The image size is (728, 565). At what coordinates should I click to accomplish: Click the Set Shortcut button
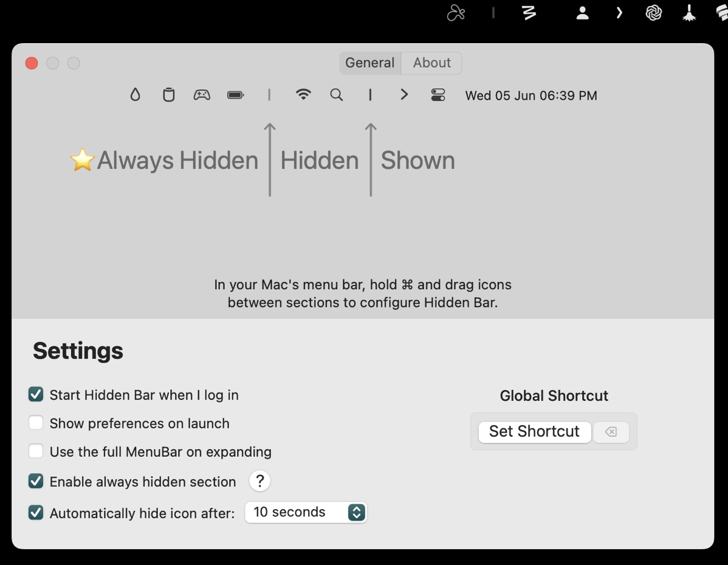point(534,431)
